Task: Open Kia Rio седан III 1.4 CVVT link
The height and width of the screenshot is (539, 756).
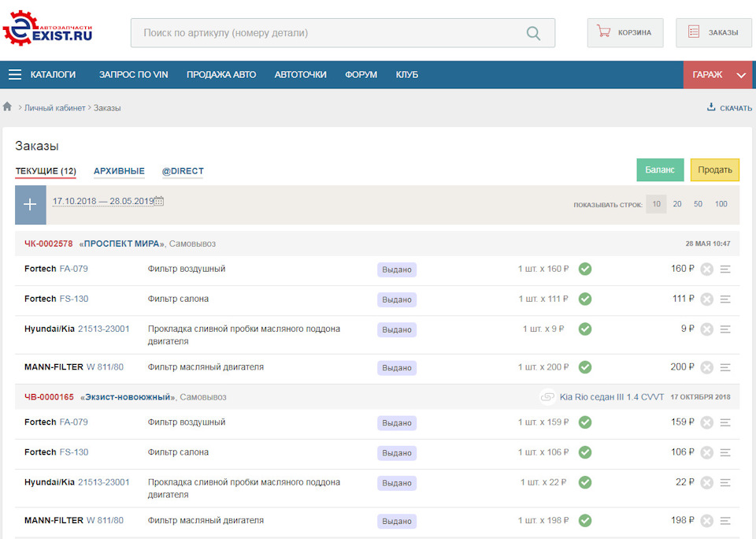Action: [x=611, y=397]
